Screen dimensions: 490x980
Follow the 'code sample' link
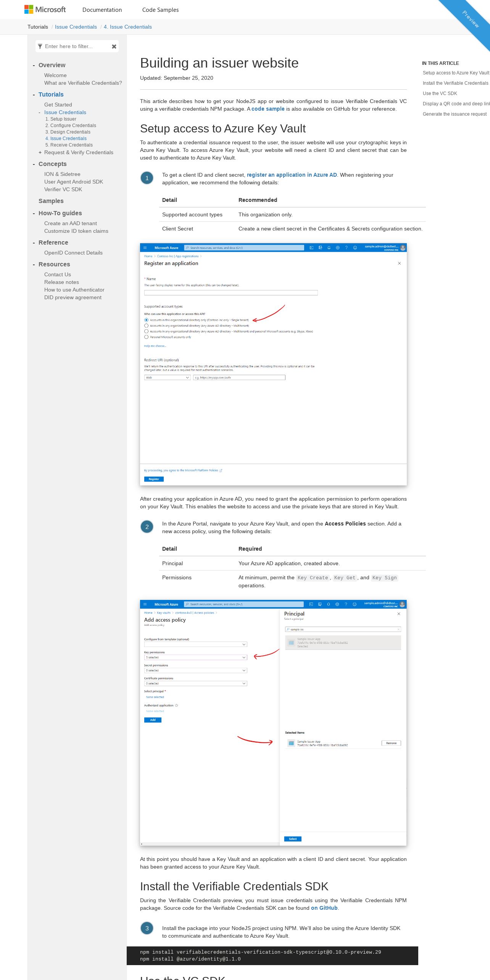268,109
